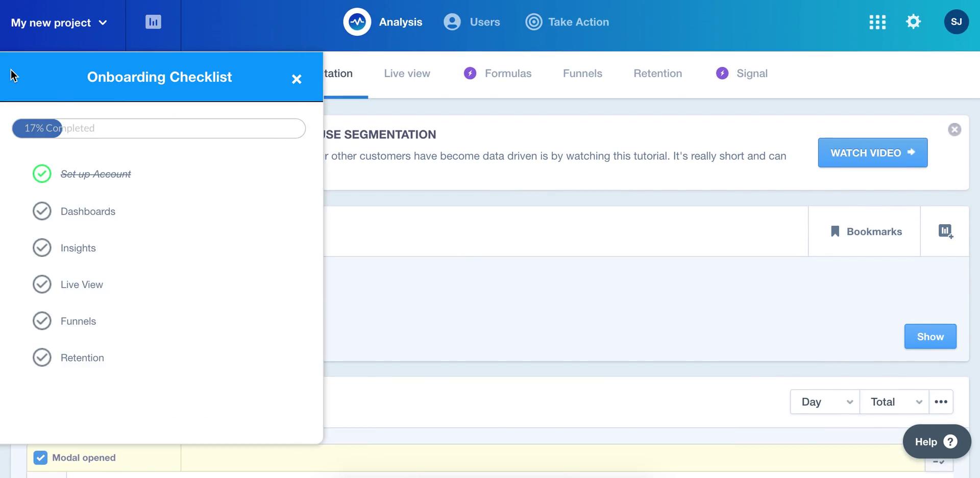Open the Users section

click(x=472, y=22)
